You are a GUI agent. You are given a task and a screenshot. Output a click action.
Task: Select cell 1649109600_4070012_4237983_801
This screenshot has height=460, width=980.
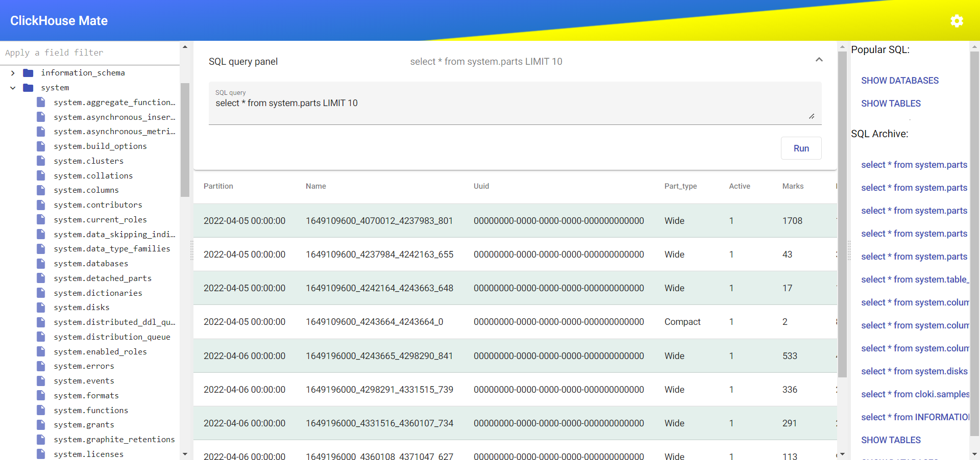tap(379, 221)
